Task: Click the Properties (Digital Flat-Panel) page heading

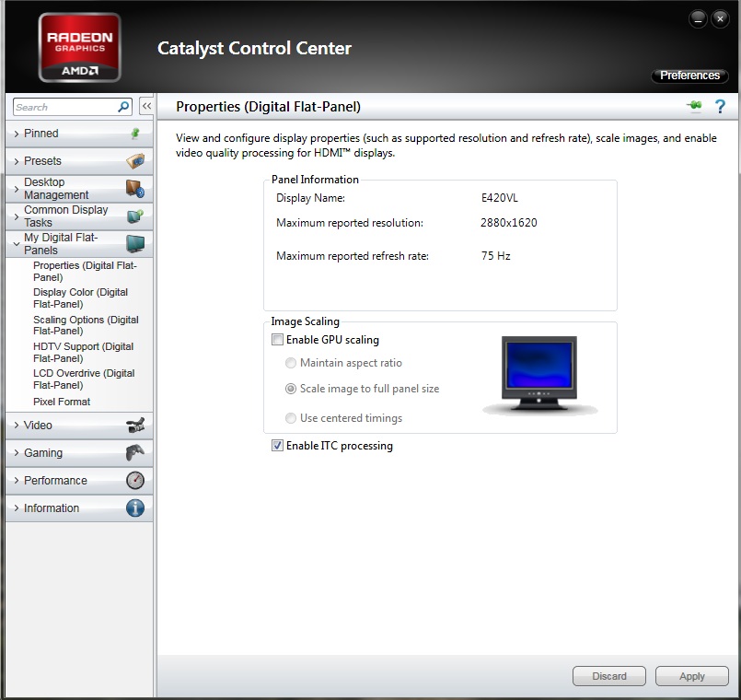Action: [x=268, y=107]
